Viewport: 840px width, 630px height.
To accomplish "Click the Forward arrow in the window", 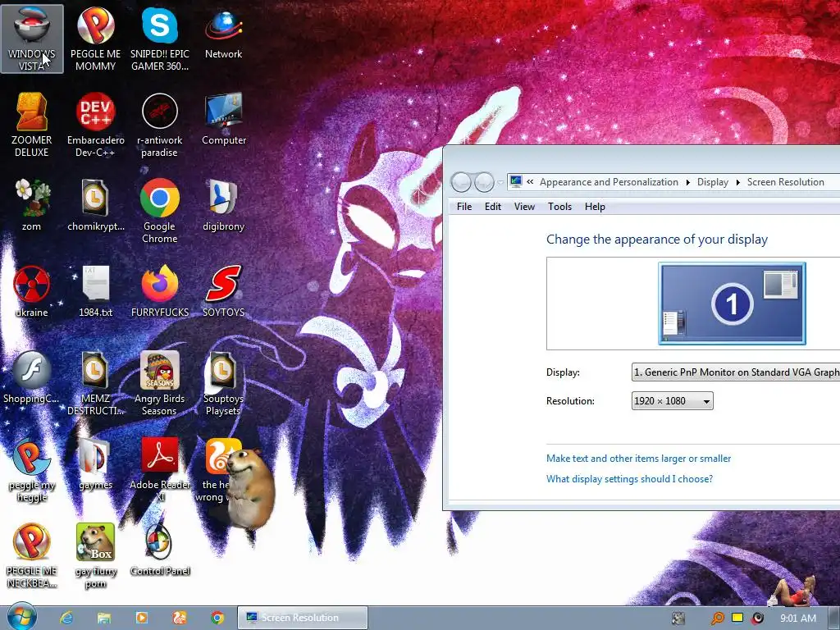I will point(484,183).
